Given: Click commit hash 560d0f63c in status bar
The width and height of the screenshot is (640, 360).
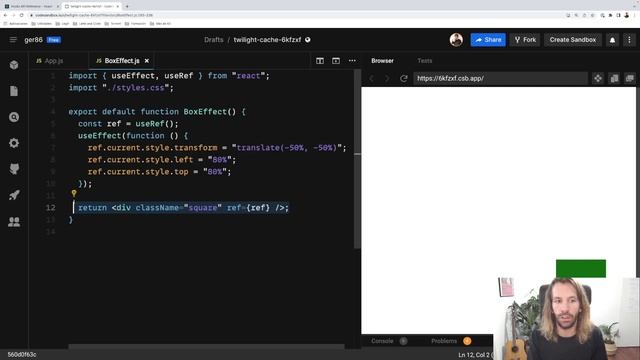Looking at the screenshot, I should [22, 354].
